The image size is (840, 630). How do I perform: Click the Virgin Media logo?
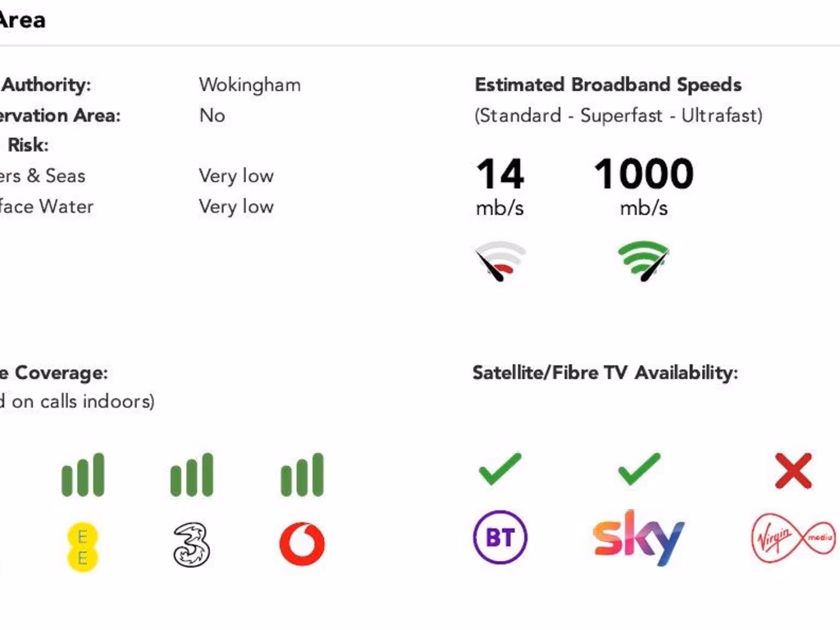(x=793, y=538)
